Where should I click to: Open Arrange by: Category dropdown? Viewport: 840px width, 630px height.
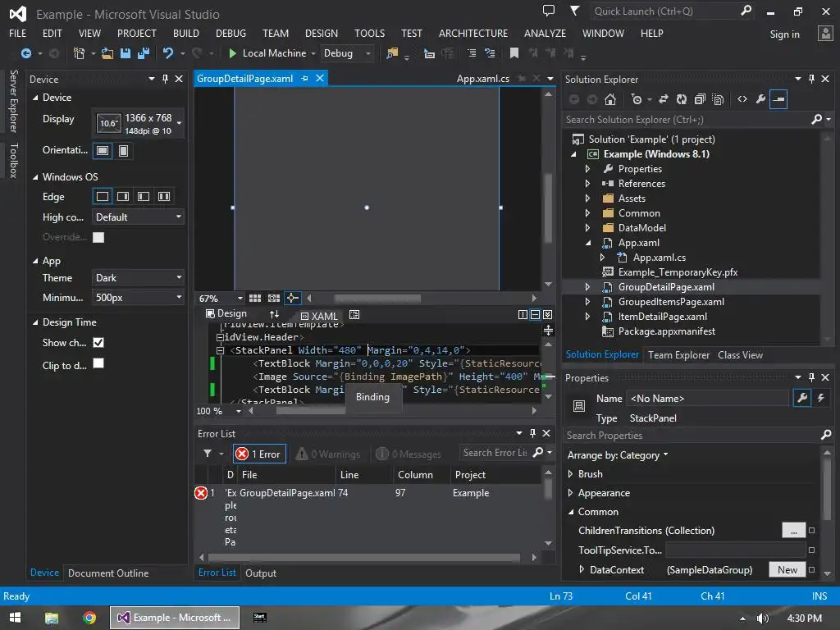[618, 455]
